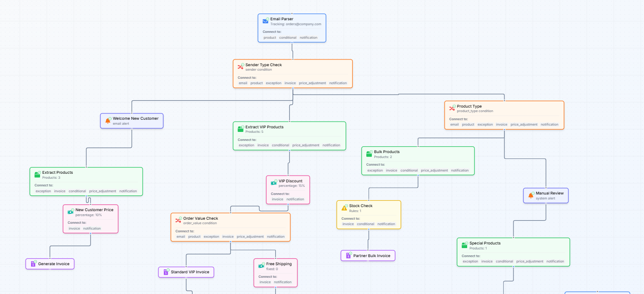This screenshot has width=644, height=294.
Task: Click the VIP Discount money icon
Action: pyautogui.click(x=274, y=183)
